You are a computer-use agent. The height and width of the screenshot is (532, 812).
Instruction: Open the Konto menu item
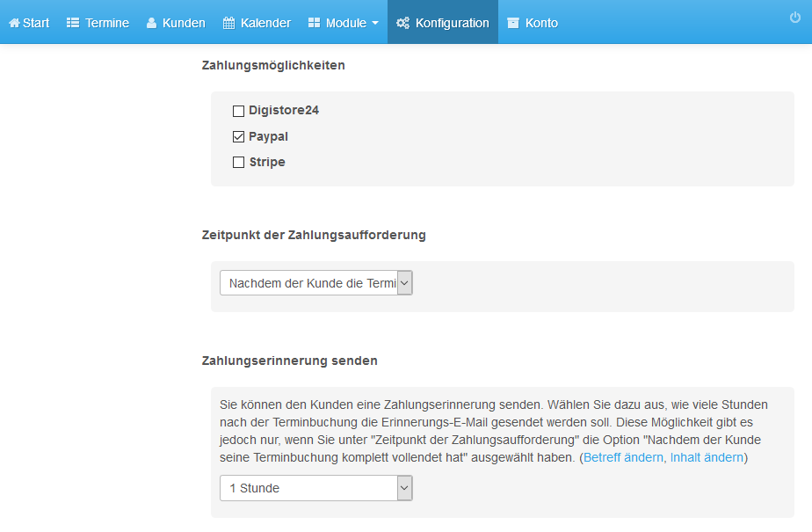click(x=533, y=23)
